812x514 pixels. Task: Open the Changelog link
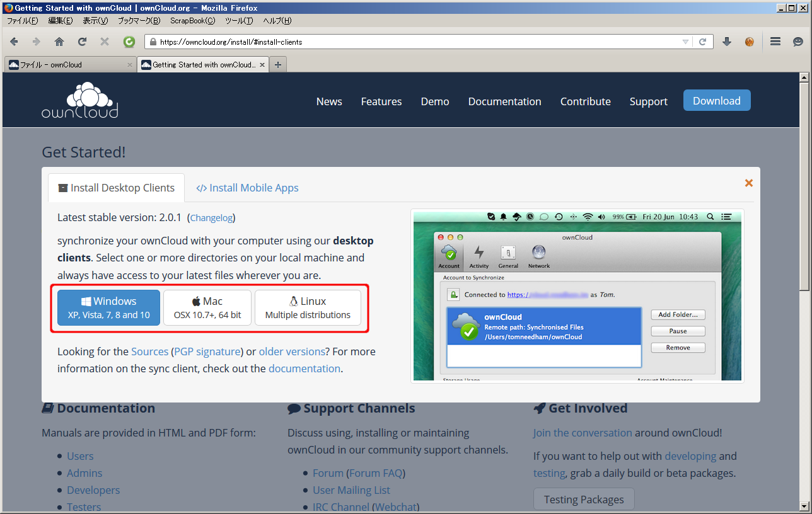(211, 218)
